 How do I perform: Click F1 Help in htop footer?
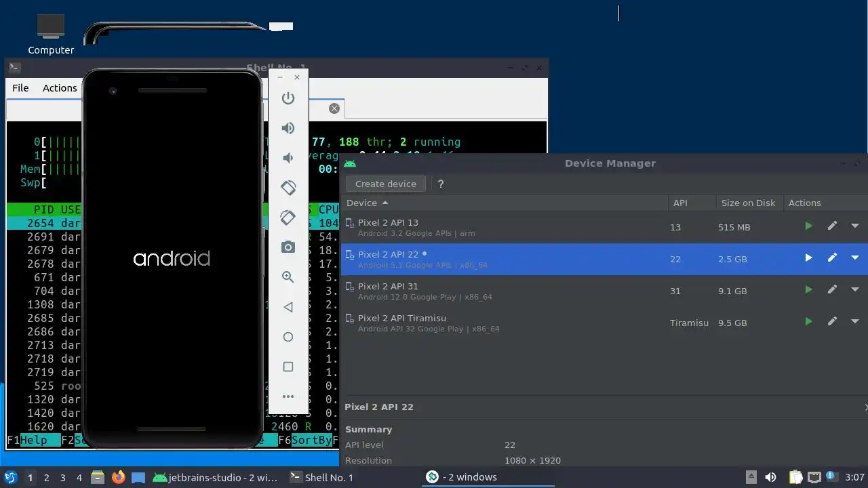point(27,441)
